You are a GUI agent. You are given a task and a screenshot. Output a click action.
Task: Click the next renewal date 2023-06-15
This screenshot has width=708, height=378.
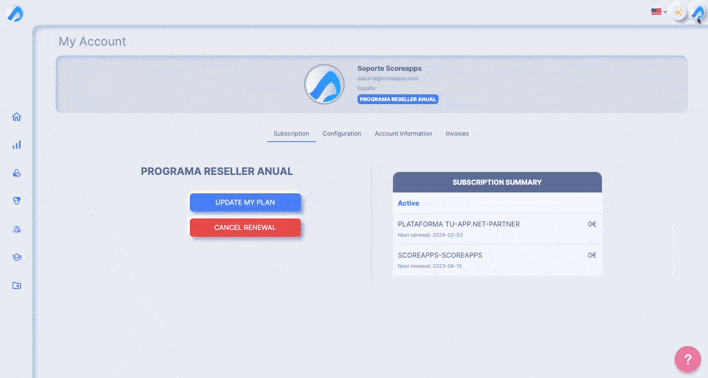click(x=446, y=266)
